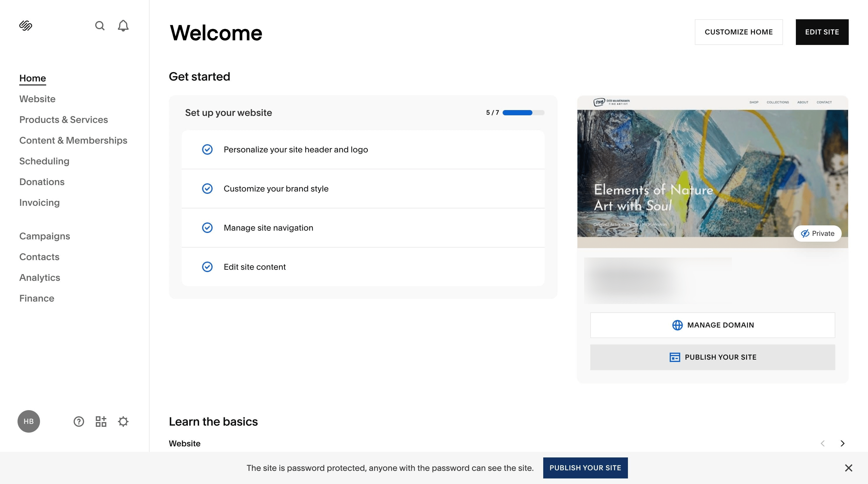868x484 pixels.
Task: Open Content & Memberships section
Action: coord(74,140)
